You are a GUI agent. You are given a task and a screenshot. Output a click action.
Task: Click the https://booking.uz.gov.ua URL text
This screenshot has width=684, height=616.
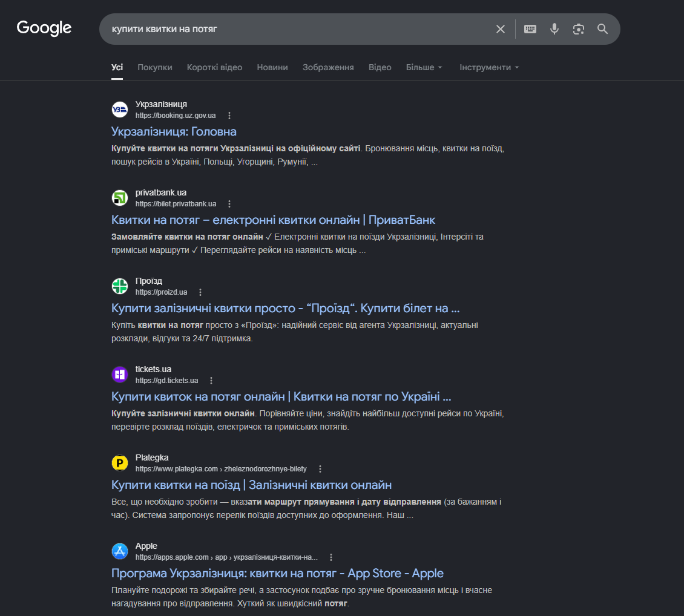coord(176,116)
